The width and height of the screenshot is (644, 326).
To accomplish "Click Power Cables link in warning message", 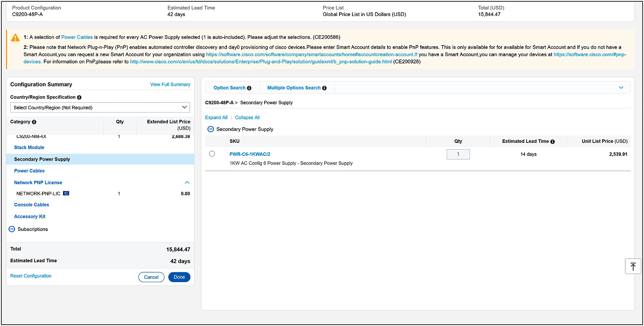I will pyautogui.click(x=77, y=37).
